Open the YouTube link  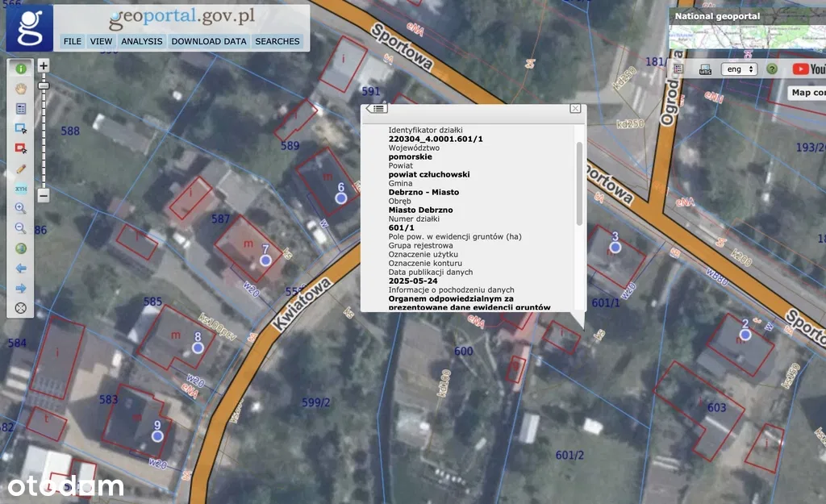808,69
